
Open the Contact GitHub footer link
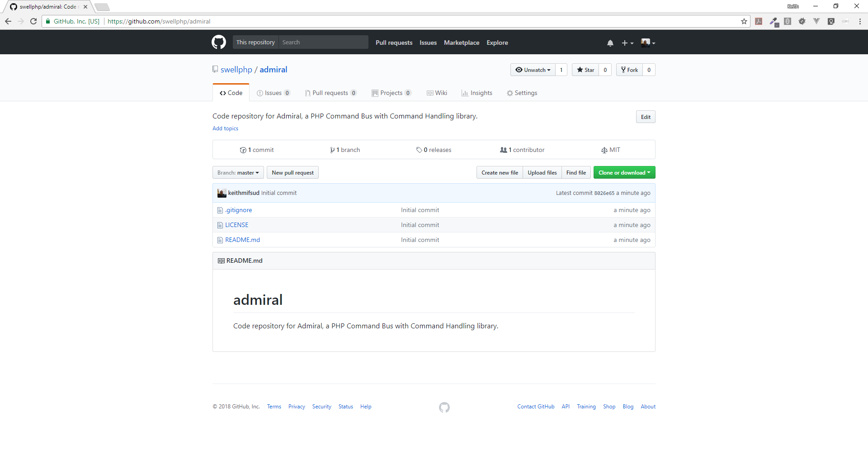point(536,407)
